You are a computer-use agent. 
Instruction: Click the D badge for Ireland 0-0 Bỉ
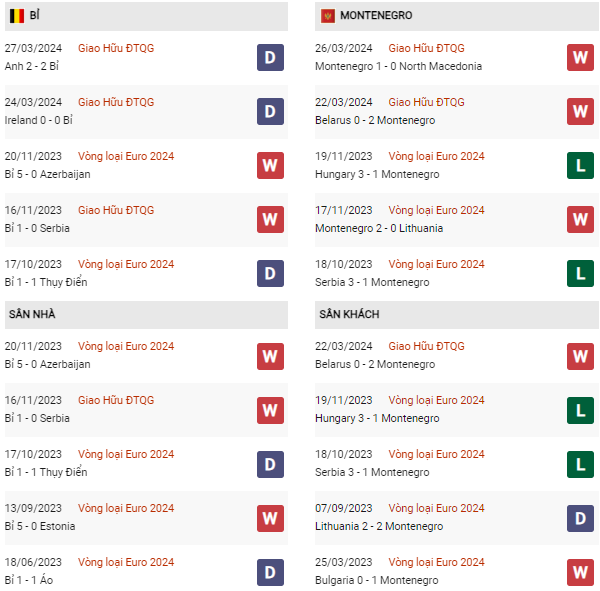[x=270, y=111]
